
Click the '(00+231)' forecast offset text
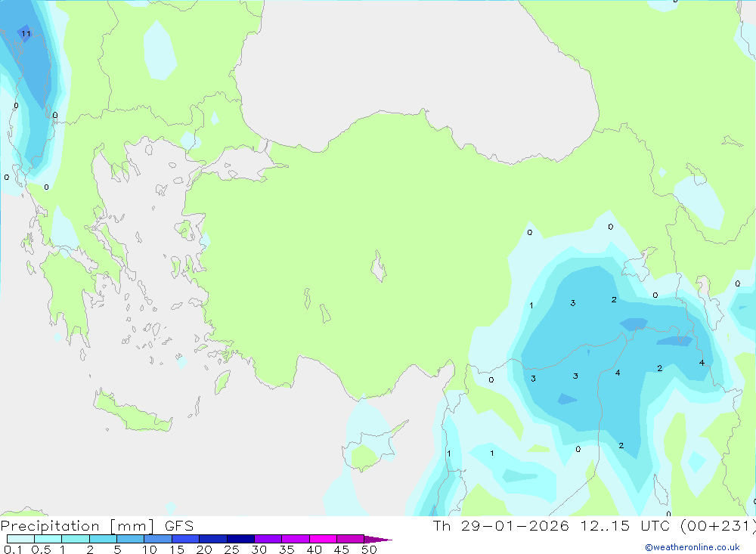[718, 526]
